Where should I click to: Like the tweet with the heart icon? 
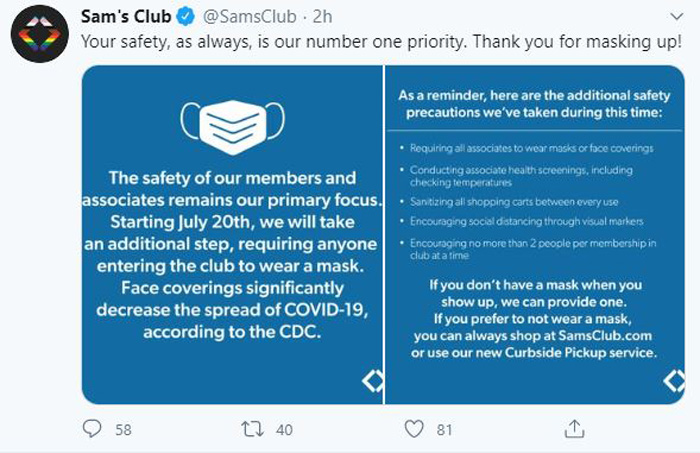point(414,429)
